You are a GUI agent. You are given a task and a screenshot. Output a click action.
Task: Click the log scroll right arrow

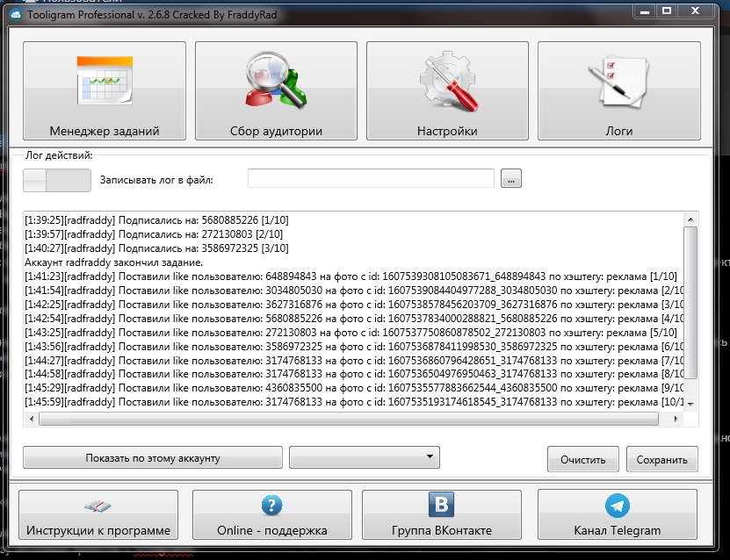click(x=676, y=419)
